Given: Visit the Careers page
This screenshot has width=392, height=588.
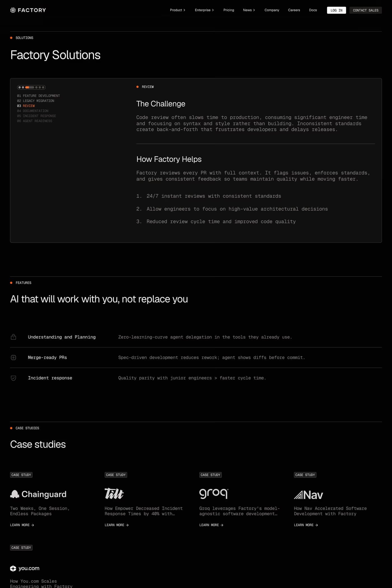Looking at the screenshot, I should [294, 10].
